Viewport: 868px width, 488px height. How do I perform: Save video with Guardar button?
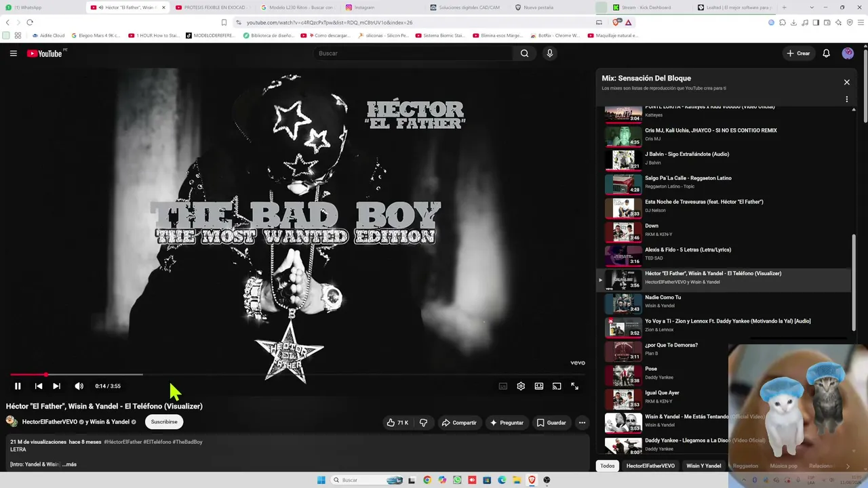[x=551, y=423]
